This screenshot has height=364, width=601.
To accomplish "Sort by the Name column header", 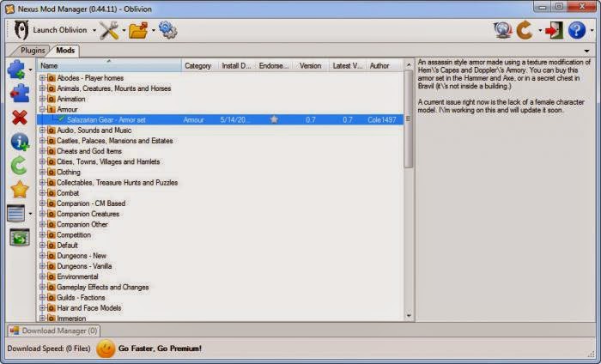I will [109, 65].
